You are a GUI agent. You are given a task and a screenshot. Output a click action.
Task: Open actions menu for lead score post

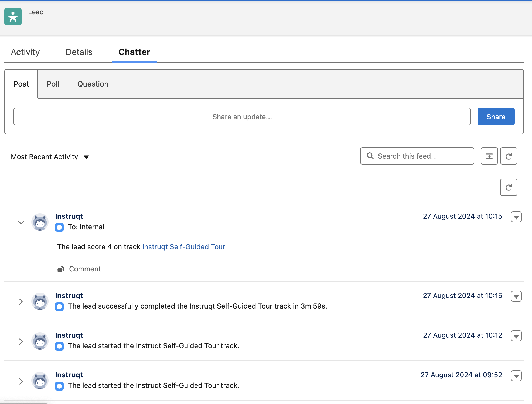pyautogui.click(x=516, y=217)
